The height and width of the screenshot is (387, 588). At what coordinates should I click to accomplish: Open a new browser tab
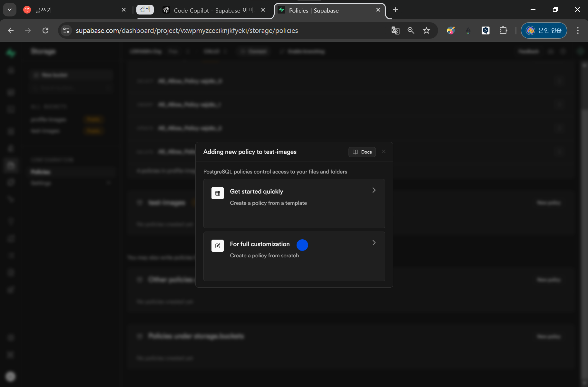tap(396, 10)
